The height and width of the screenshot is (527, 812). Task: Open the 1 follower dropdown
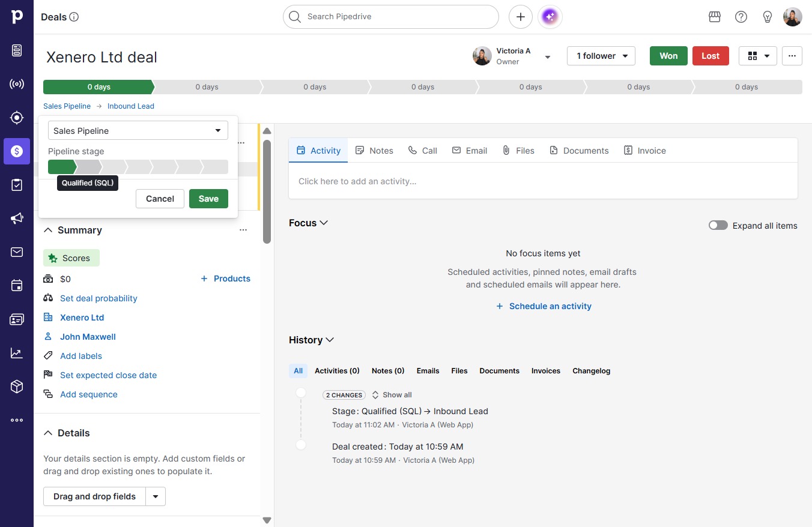[601, 56]
